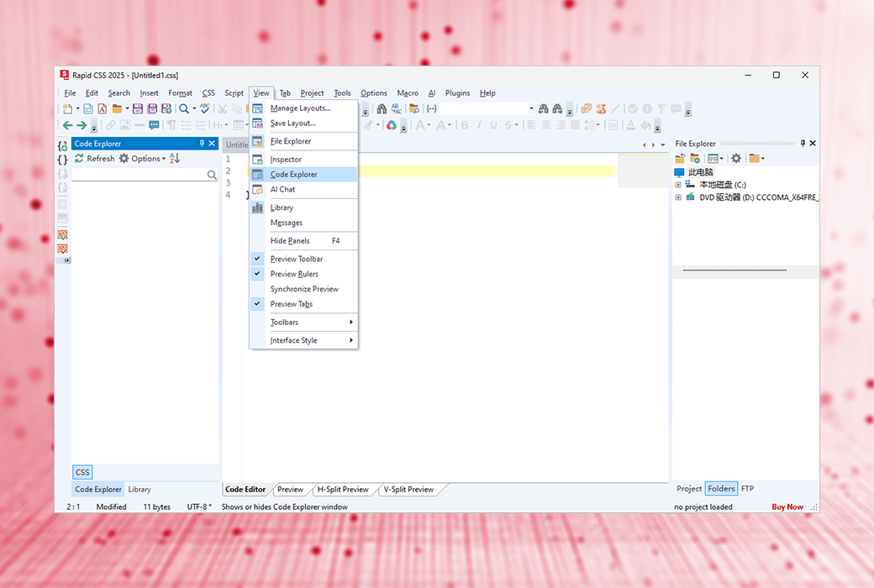Toggle Preview Toolbar checkmark item
The height and width of the screenshot is (588, 874).
(x=303, y=259)
